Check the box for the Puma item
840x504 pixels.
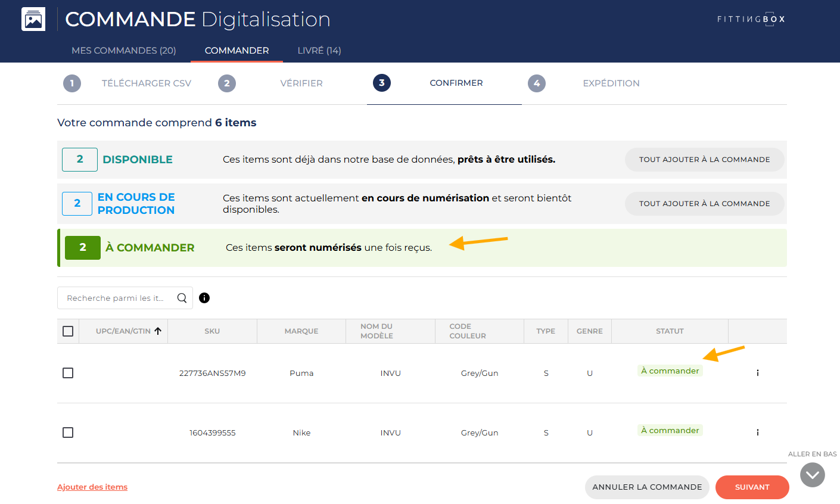(68, 373)
